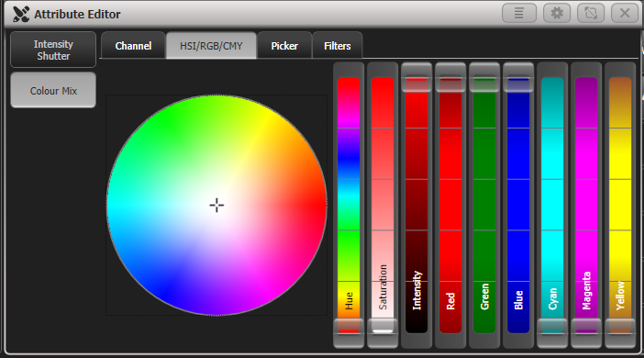Click the Yellow slider track
The width and height of the screenshot is (644, 358).
click(x=620, y=205)
